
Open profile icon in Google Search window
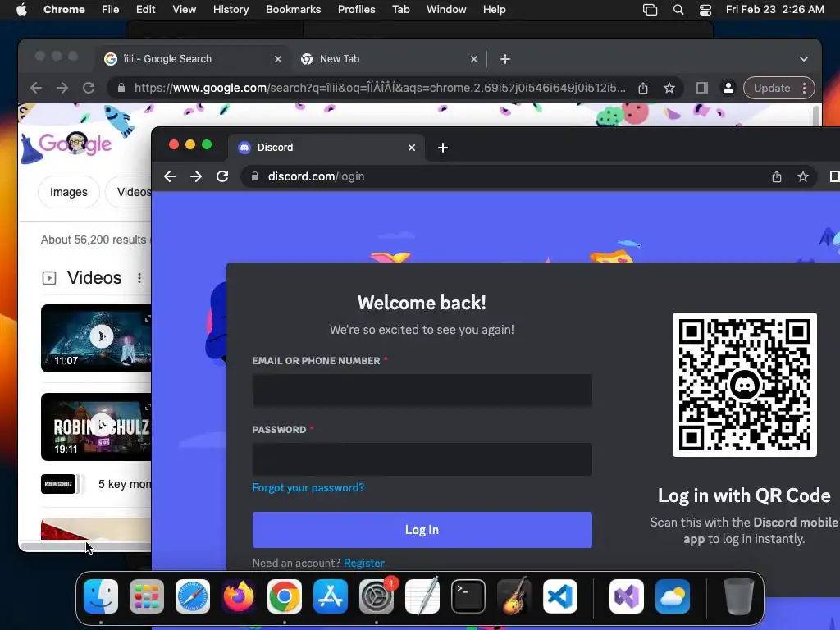[728, 88]
